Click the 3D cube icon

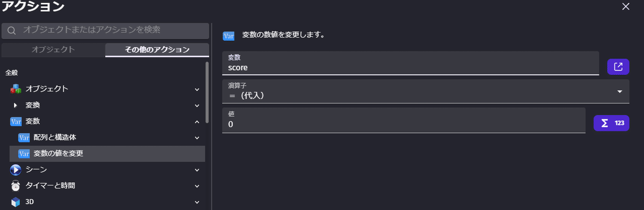coord(16,202)
